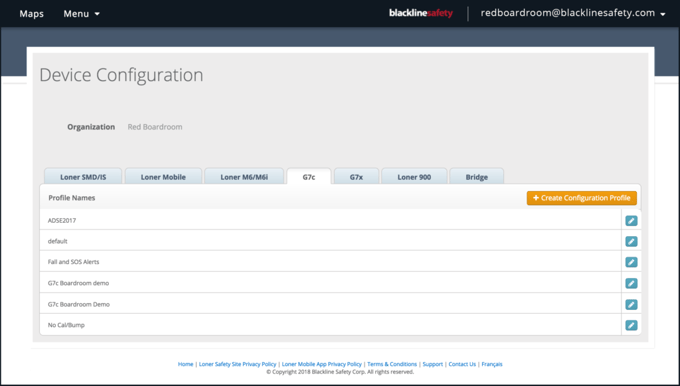The image size is (680, 386).
Task: Click the edit pencil for the default profile
Action: point(631,242)
